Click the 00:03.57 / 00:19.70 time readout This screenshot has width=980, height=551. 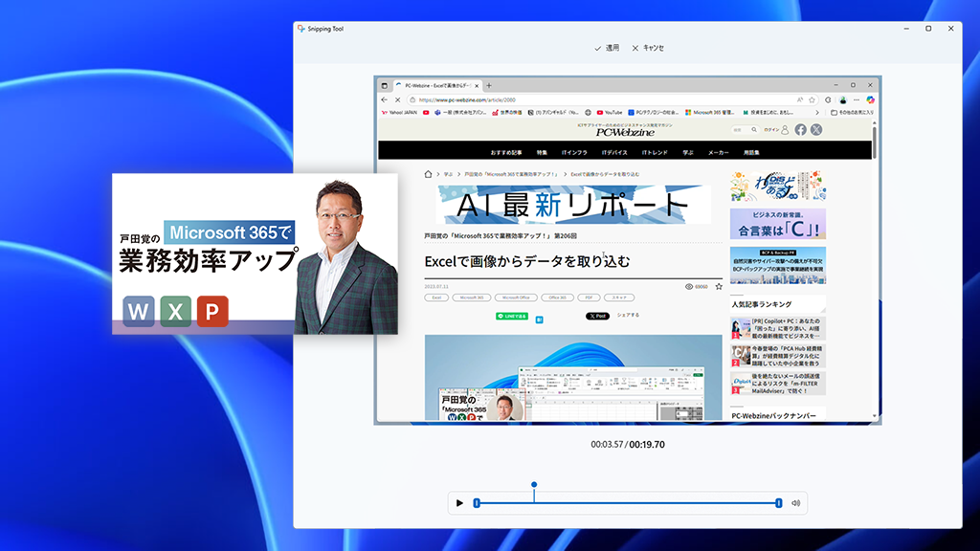tap(628, 444)
